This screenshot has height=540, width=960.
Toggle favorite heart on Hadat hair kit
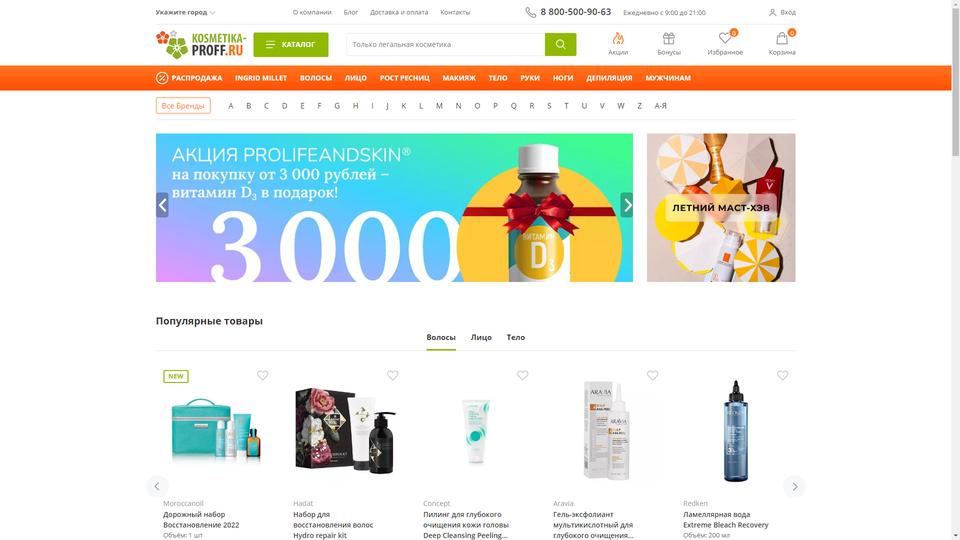coord(392,375)
